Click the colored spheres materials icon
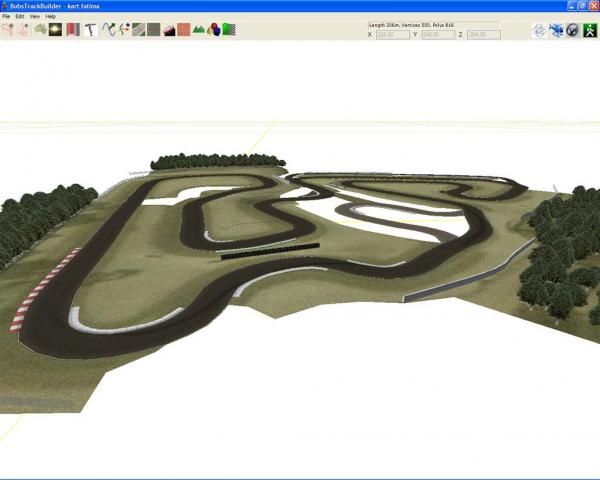The image size is (600, 480). coord(214,29)
